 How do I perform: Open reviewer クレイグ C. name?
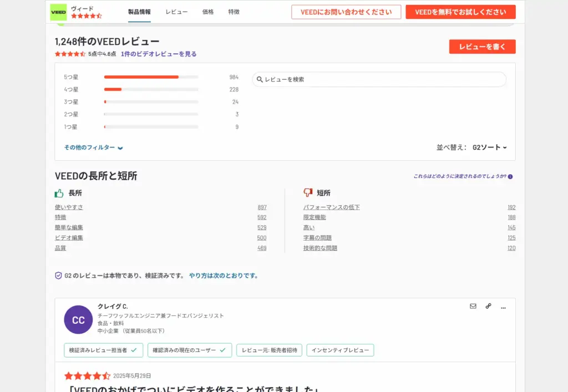pos(113,306)
